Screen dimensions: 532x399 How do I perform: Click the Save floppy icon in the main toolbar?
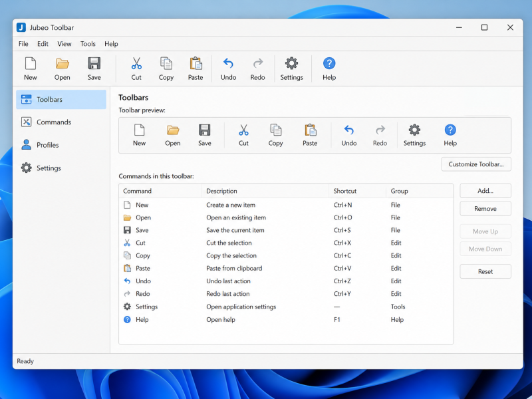pyautogui.click(x=94, y=63)
